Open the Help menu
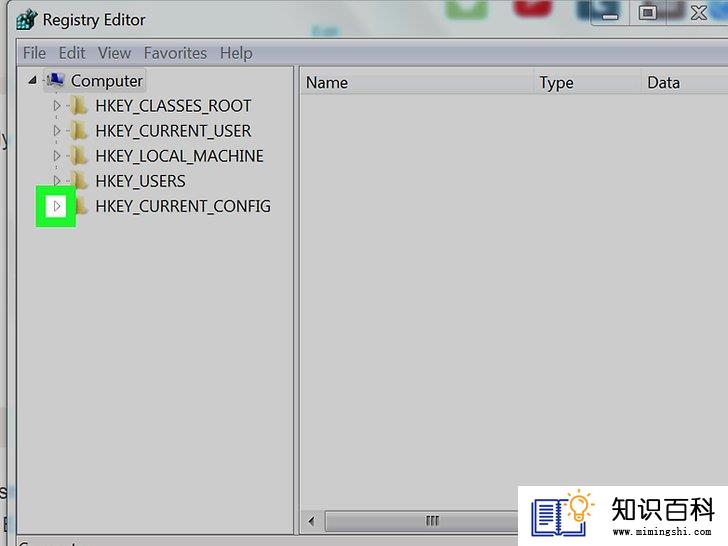 [x=236, y=53]
